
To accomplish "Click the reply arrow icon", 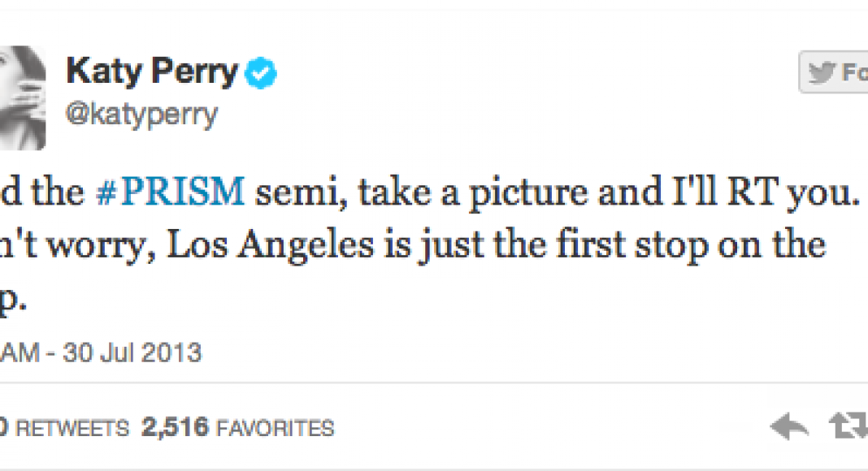I will [788, 427].
